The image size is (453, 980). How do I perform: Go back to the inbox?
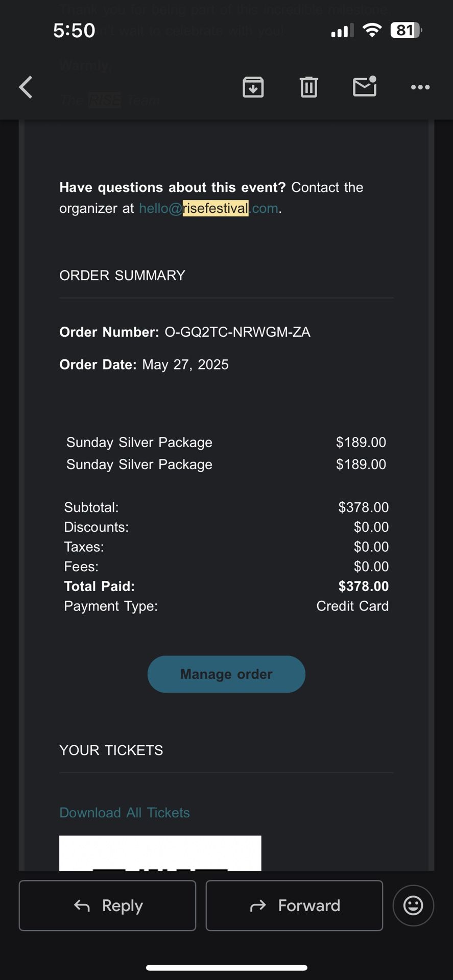click(x=26, y=87)
